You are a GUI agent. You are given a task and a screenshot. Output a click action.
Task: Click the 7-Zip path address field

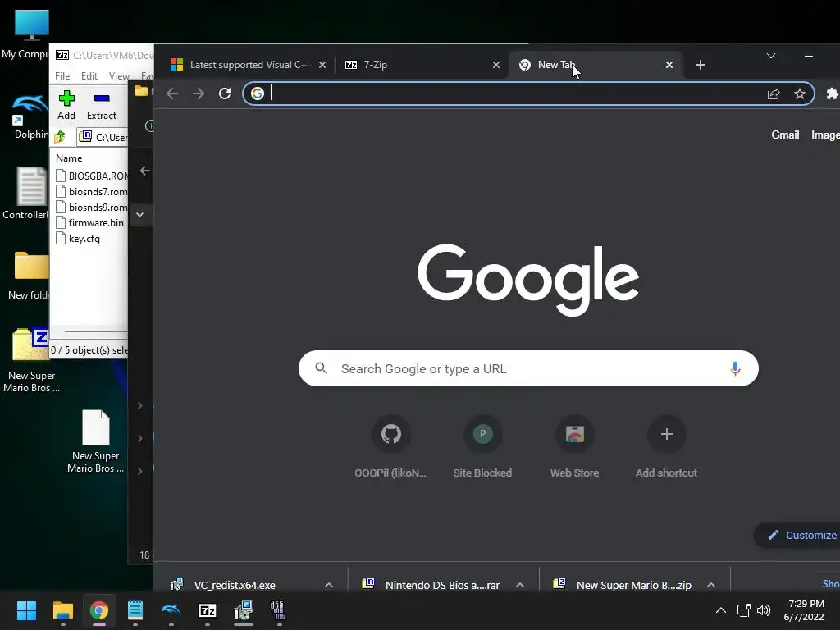tap(103, 137)
